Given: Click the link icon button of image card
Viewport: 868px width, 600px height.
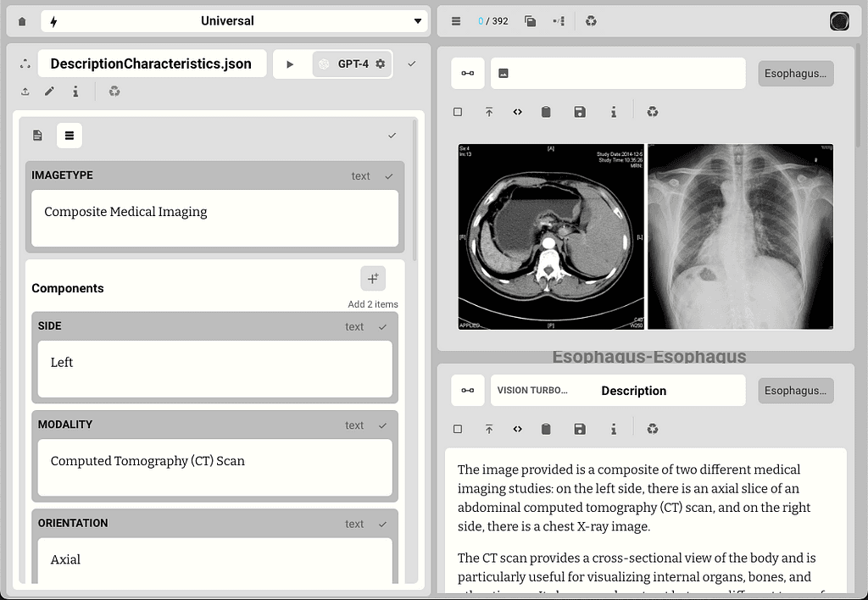Looking at the screenshot, I should click(x=468, y=73).
